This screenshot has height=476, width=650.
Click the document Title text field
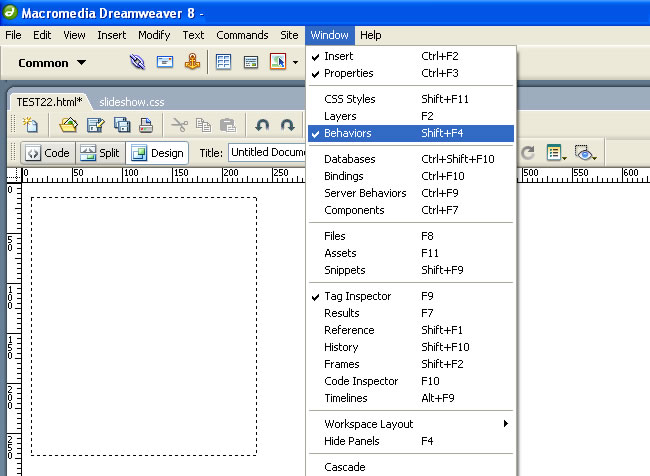[267, 153]
